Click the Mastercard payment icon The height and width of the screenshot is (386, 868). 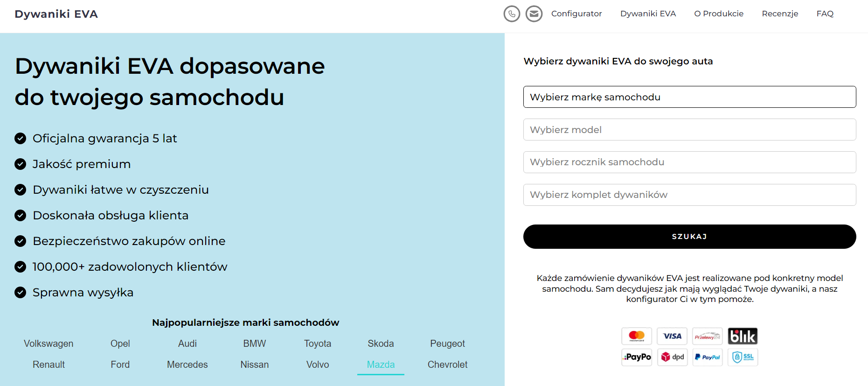[636, 336]
